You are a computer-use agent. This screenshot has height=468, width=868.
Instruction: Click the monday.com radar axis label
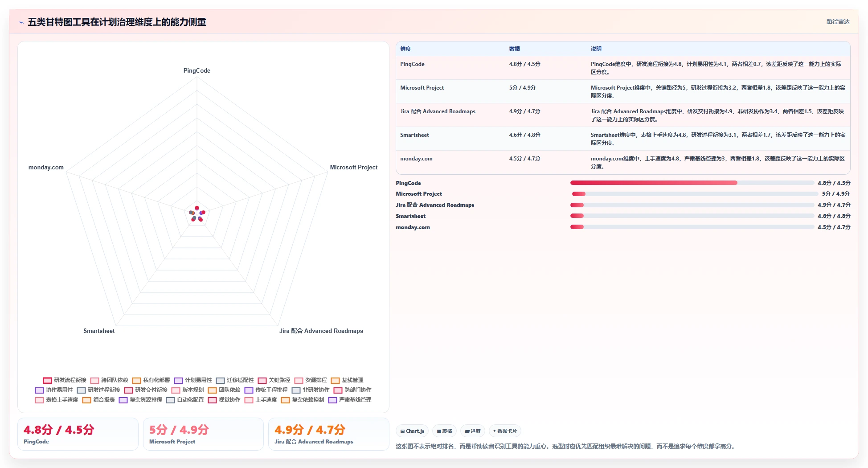point(46,168)
